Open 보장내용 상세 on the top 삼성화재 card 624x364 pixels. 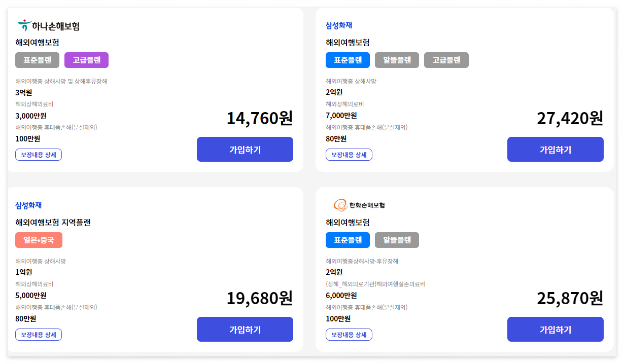(x=349, y=155)
